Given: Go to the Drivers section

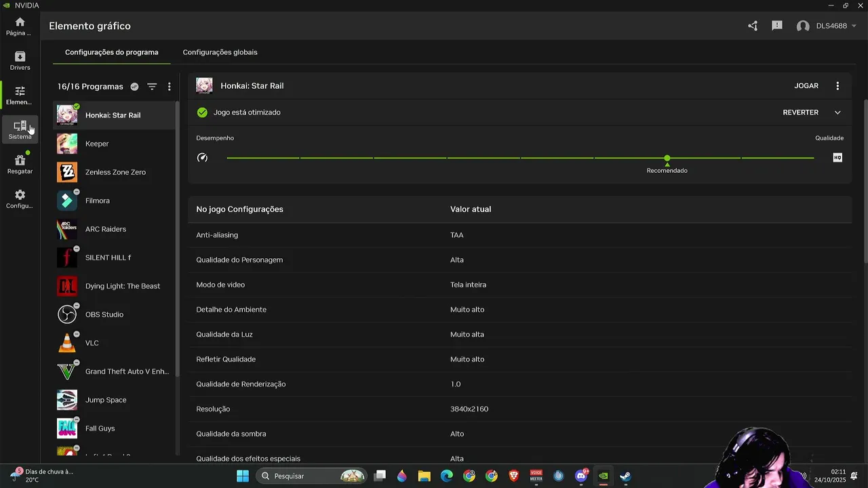Looking at the screenshot, I should coord(20,61).
